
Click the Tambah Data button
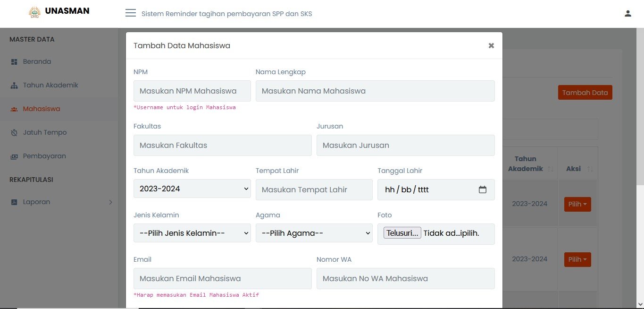point(585,93)
